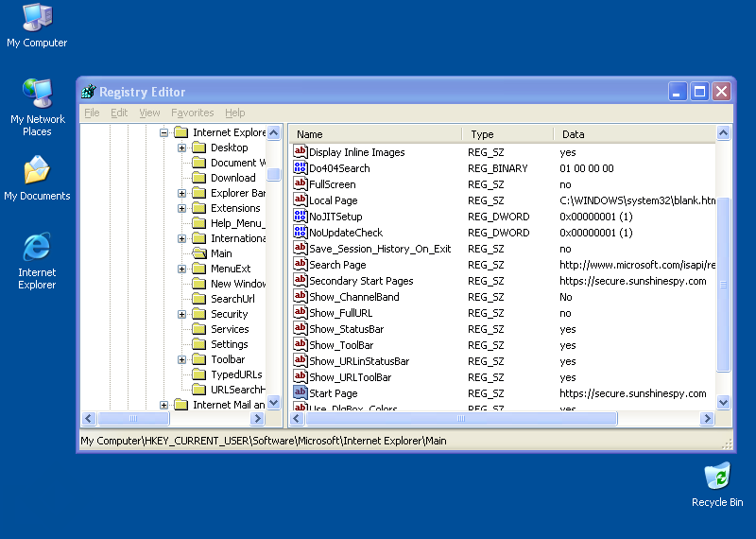Viewport: 756px width, 539px height.
Task: Open the Favorites menu
Action: point(193,113)
